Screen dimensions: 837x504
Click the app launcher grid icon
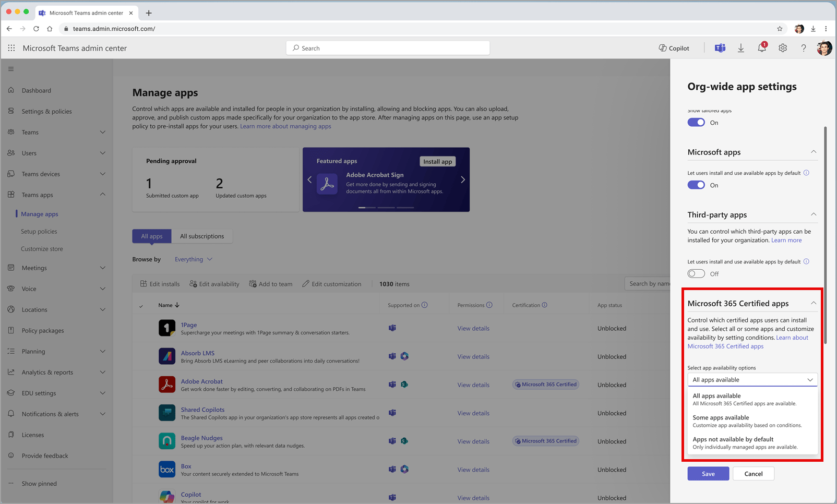[x=11, y=48]
